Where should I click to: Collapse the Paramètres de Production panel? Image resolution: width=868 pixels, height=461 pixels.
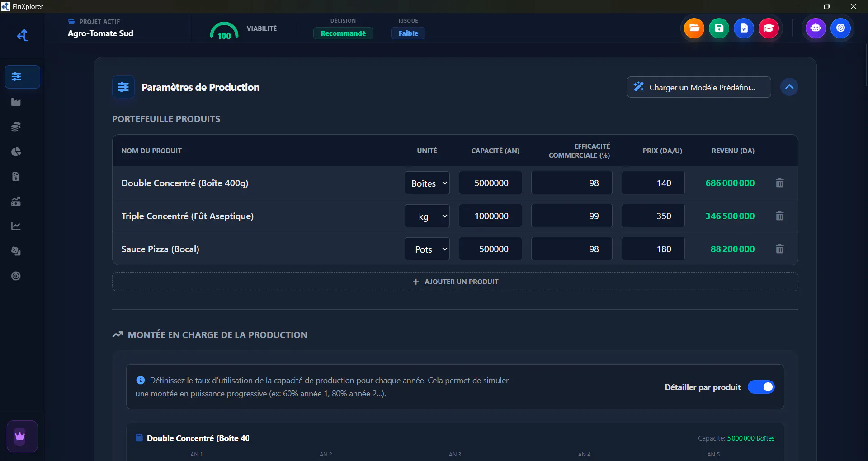click(789, 87)
